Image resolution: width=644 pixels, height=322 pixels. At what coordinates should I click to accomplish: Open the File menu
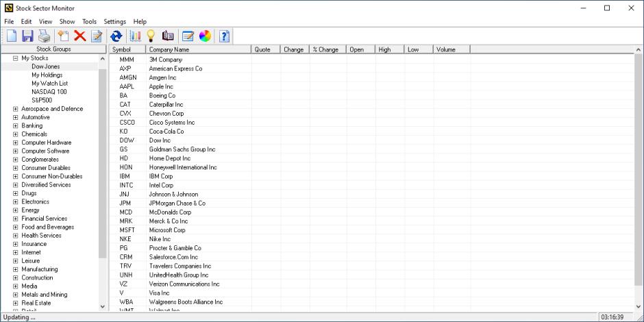tap(9, 22)
